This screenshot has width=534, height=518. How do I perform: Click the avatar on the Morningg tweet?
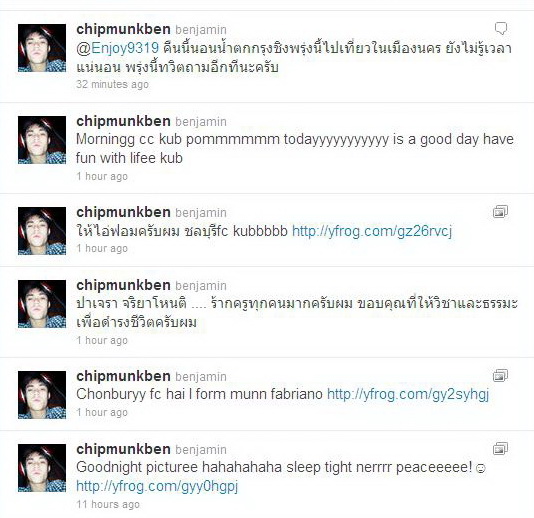tap(42, 140)
